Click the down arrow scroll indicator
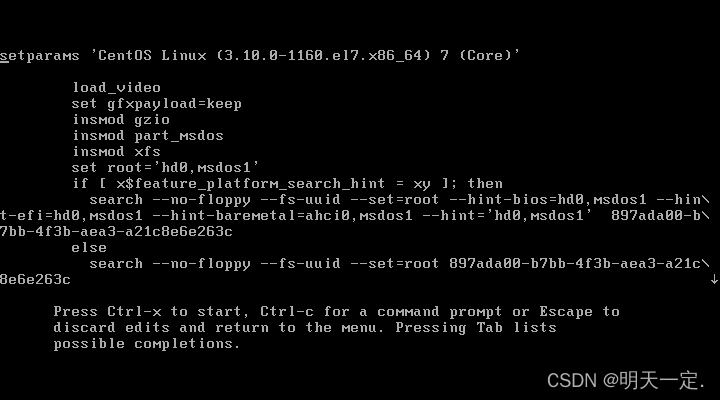The height and width of the screenshot is (400, 720). click(x=714, y=279)
